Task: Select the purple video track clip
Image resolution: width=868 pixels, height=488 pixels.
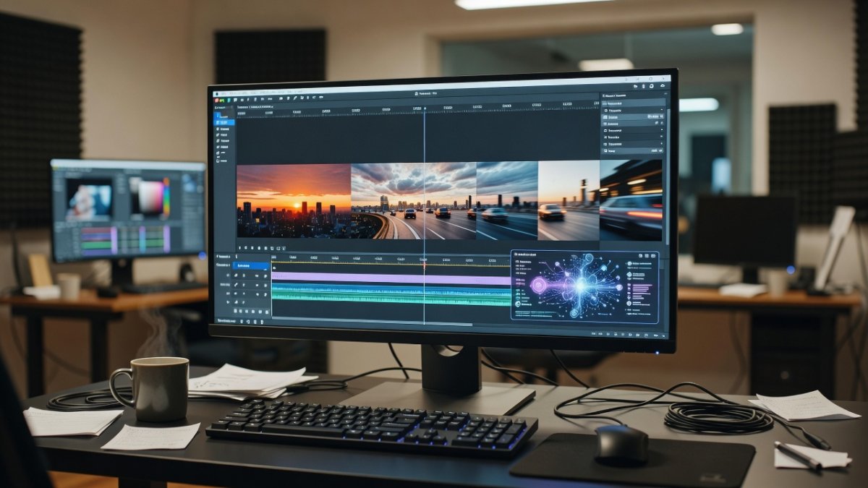Action: tap(391, 279)
